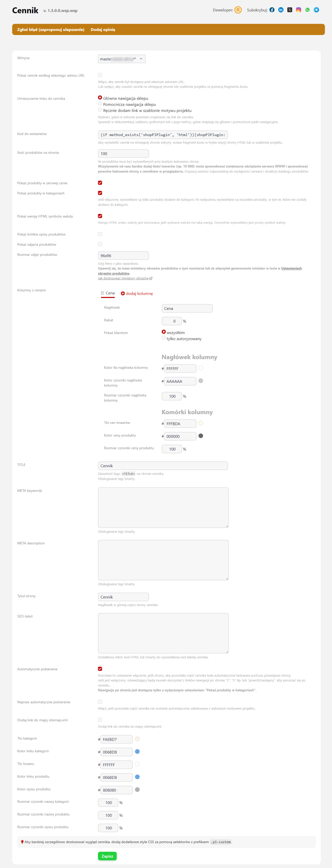Switch to the Cena column tab

point(110,293)
